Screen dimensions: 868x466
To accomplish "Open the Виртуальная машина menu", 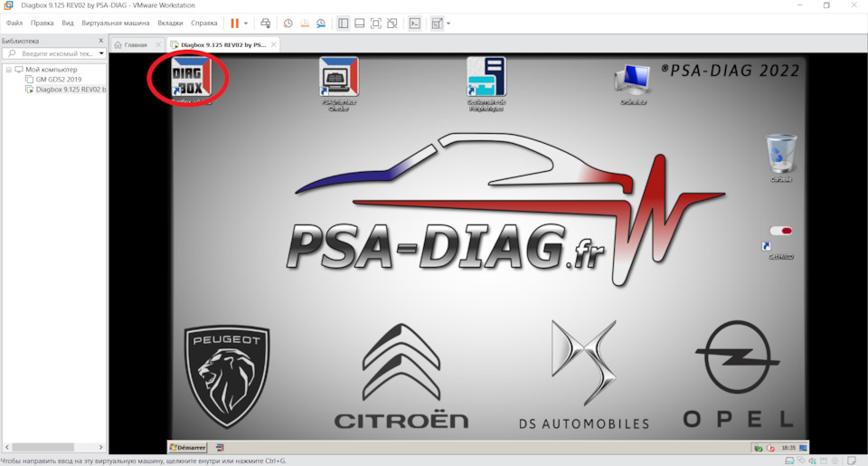I will 115,24.
